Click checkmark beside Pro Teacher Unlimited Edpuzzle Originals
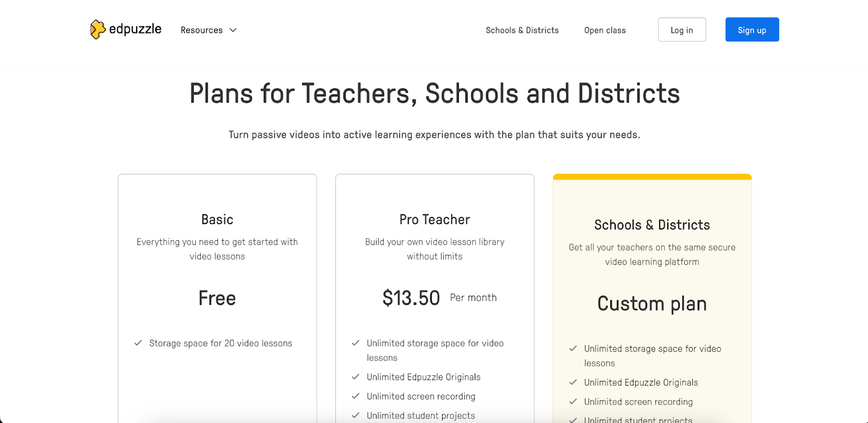Viewport: 868px width, 423px height. [356, 376]
